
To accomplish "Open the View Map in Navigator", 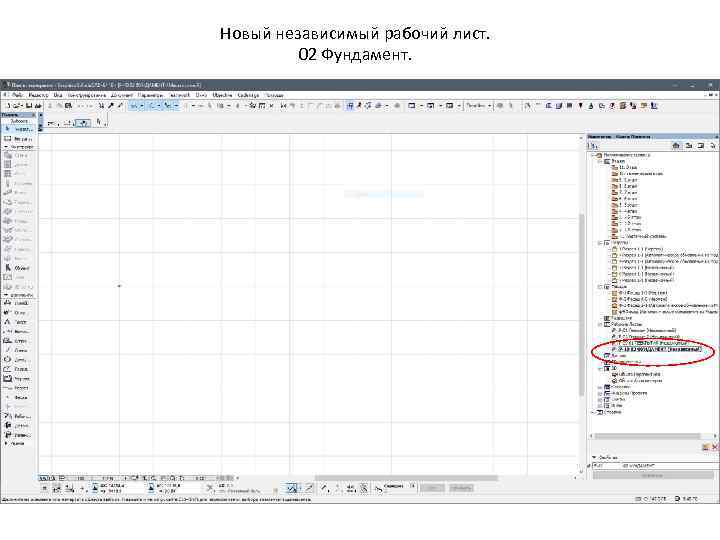I will tap(688, 146).
